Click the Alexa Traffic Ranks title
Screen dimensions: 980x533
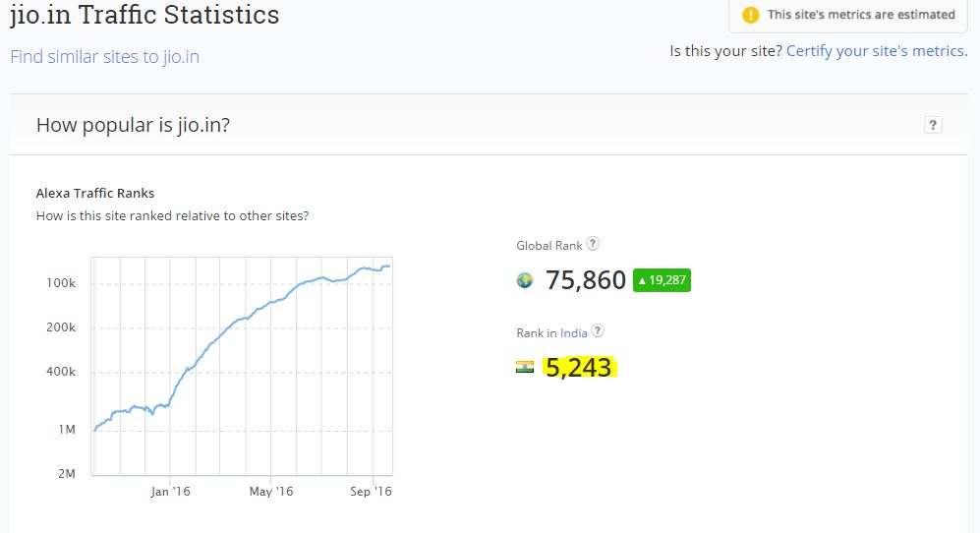coord(95,194)
